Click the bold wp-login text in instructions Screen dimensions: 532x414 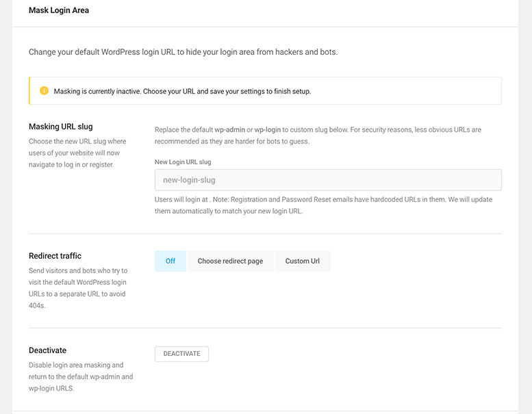(x=268, y=129)
